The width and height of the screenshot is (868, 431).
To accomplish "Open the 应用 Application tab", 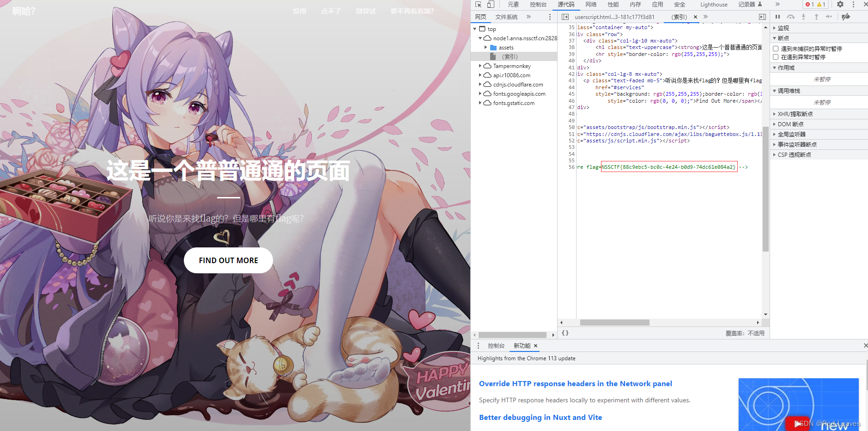I will (657, 5).
